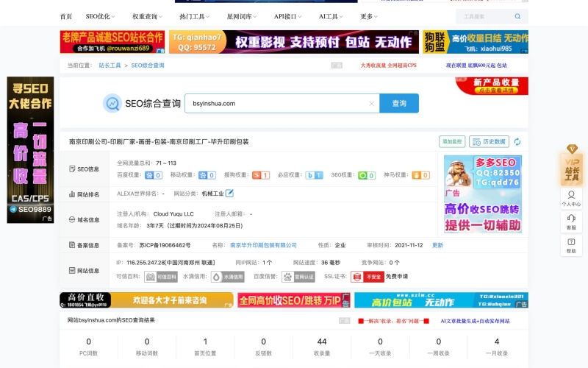Click the 一解决"收录、排名"问题 red link
Screen dimensions: 588x368
tap(394, 321)
